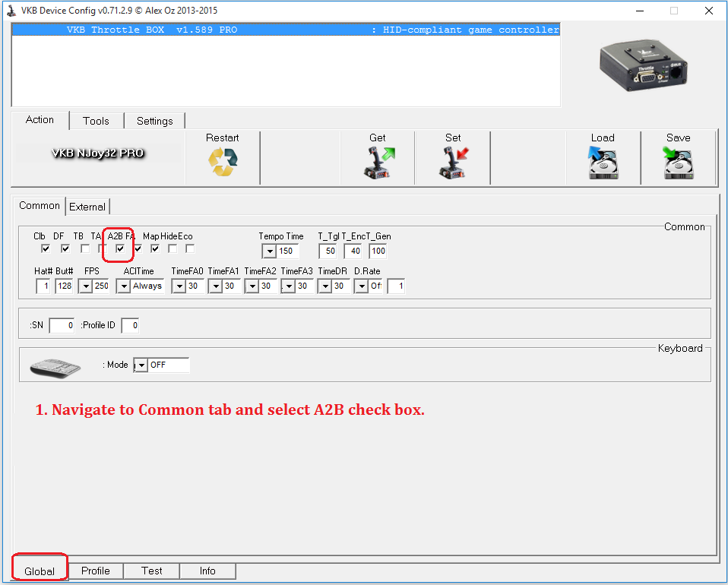
Task: Toggle the DF checkbox
Action: (x=65, y=249)
